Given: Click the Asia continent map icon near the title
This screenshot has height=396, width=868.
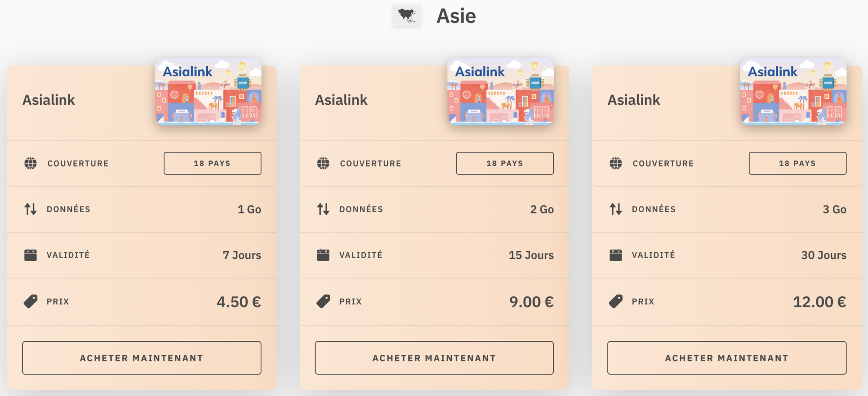Looking at the screenshot, I should 406,16.
